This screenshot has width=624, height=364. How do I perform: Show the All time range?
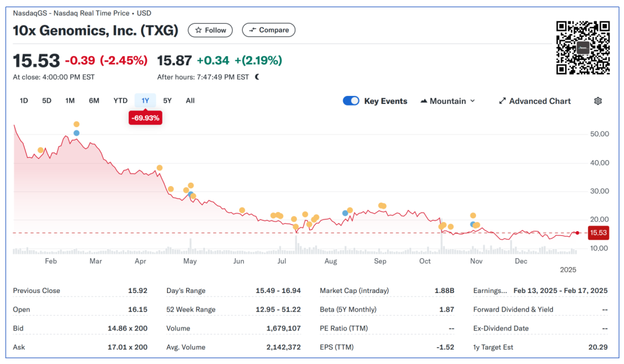click(190, 101)
